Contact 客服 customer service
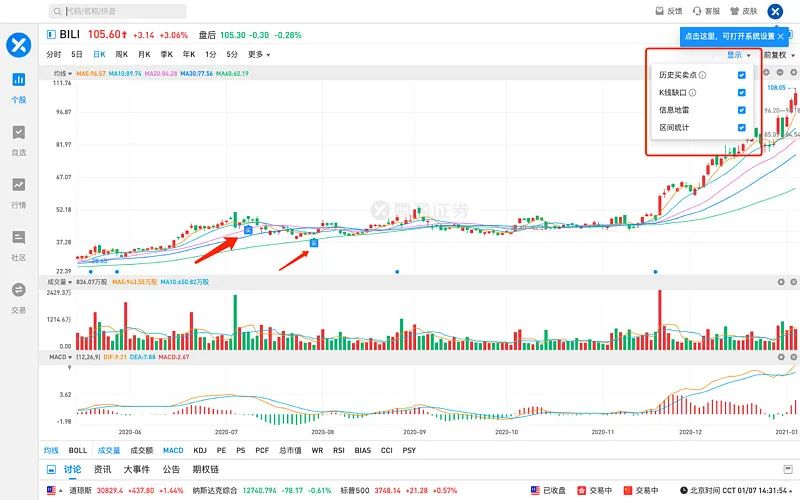 [x=707, y=11]
